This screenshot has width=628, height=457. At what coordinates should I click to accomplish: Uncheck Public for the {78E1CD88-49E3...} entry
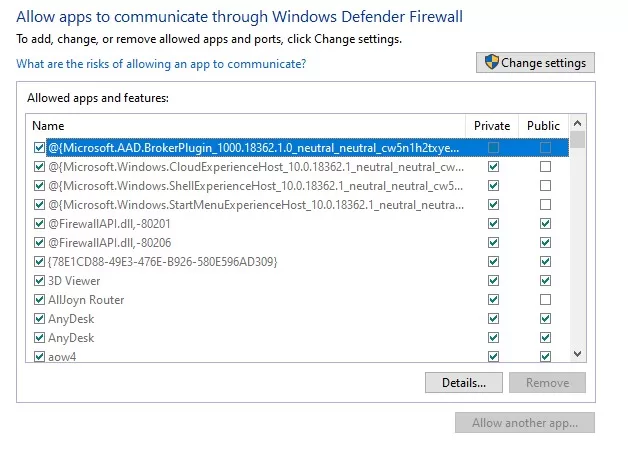(545, 262)
